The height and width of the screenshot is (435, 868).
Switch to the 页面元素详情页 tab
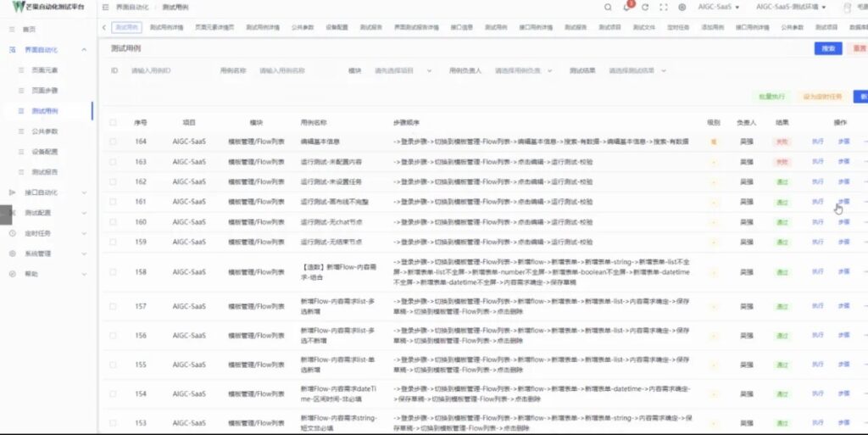tap(214, 27)
